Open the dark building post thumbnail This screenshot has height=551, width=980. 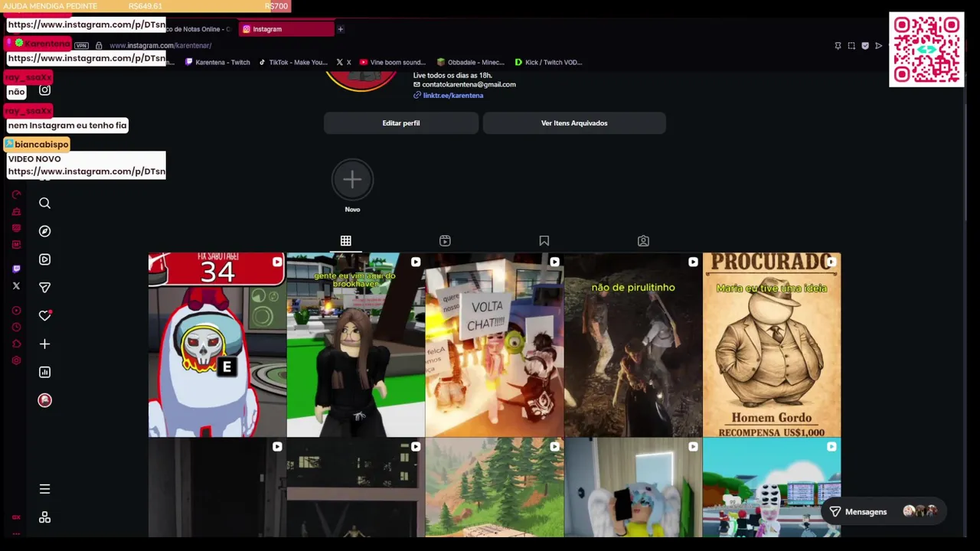pyautogui.click(x=355, y=487)
